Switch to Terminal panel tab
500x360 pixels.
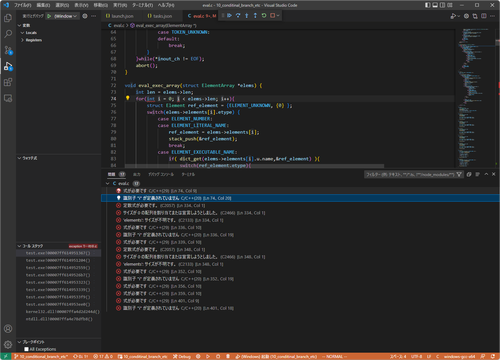click(188, 174)
